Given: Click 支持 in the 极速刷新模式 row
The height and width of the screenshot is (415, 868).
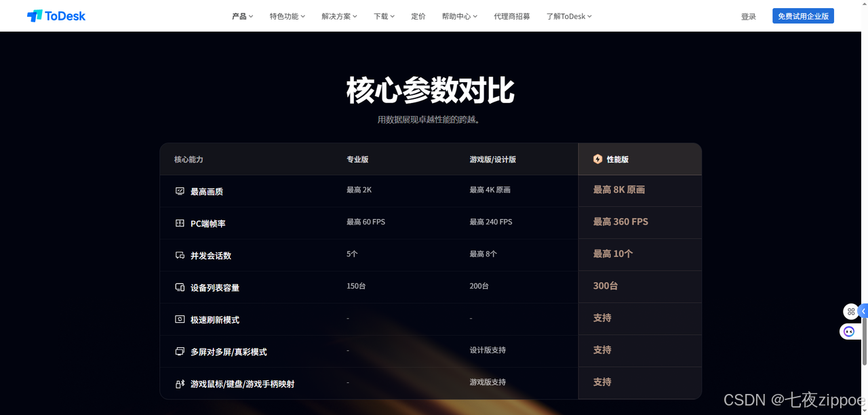Looking at the screenshot, I should coord(602,317).
